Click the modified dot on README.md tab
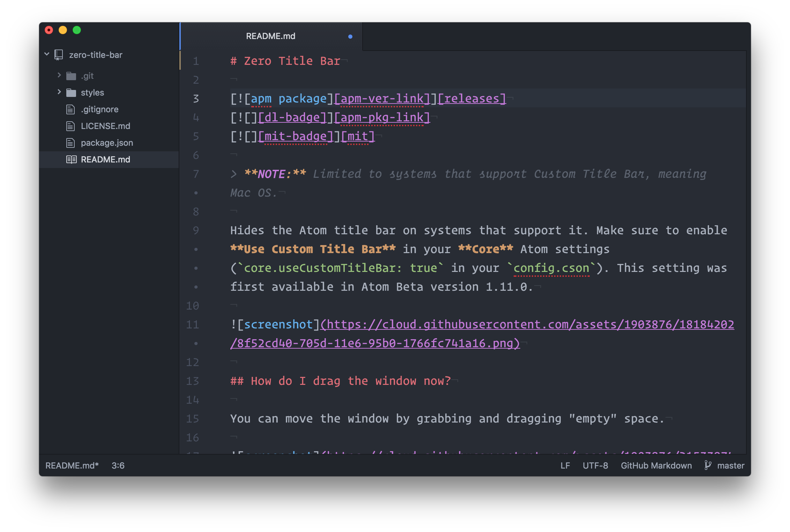The image size is (790, 532). click(x=350, y=37)
